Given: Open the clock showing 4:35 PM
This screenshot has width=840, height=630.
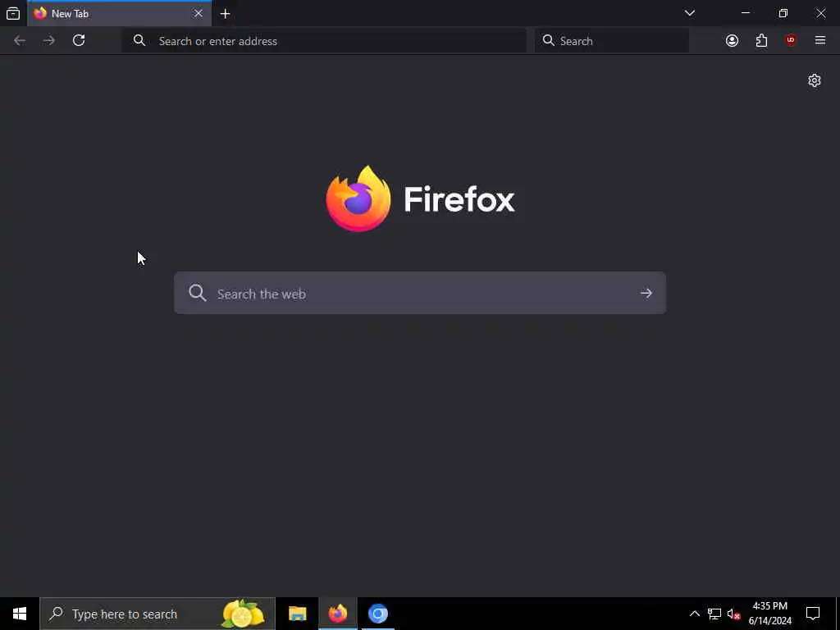Looking at the screenshot, I should tap(769, 614).
